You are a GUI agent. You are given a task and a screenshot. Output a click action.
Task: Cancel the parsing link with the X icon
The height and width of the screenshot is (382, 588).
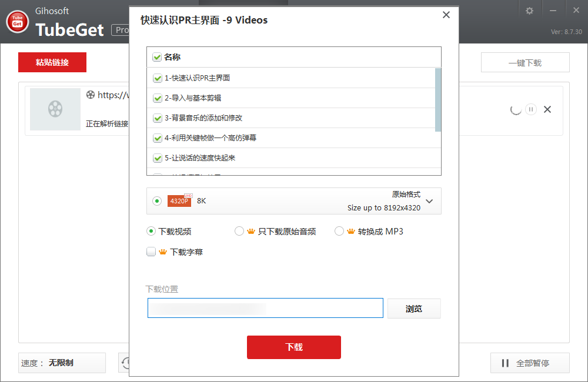tap(547, 109)
